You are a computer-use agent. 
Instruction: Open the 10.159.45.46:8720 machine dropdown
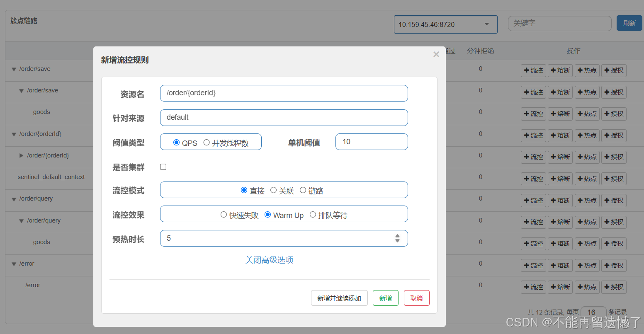tap(446, 24)
